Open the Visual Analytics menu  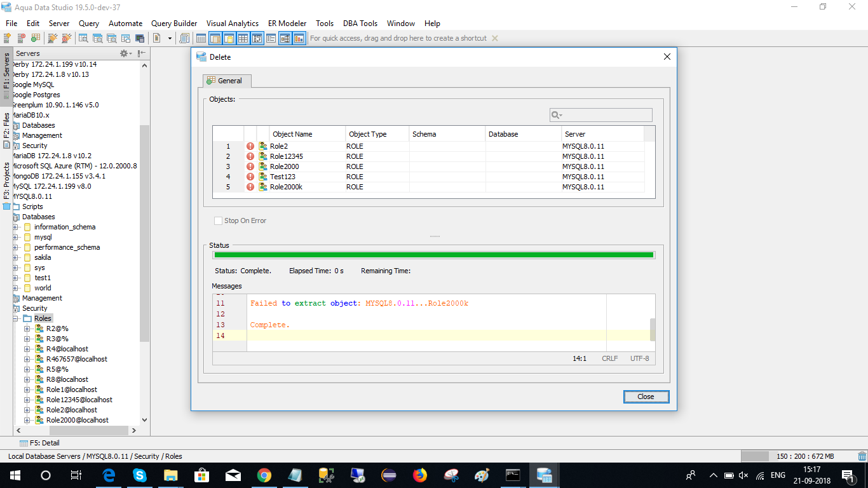pos(233,24)
